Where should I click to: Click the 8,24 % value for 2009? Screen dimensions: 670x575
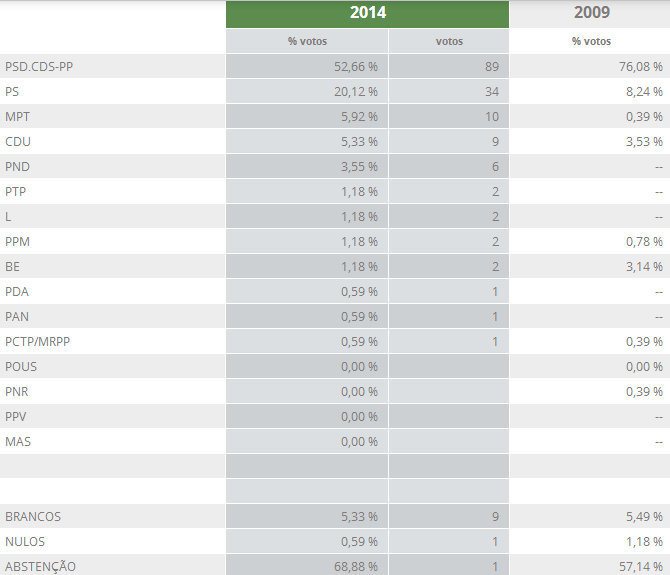644,92
